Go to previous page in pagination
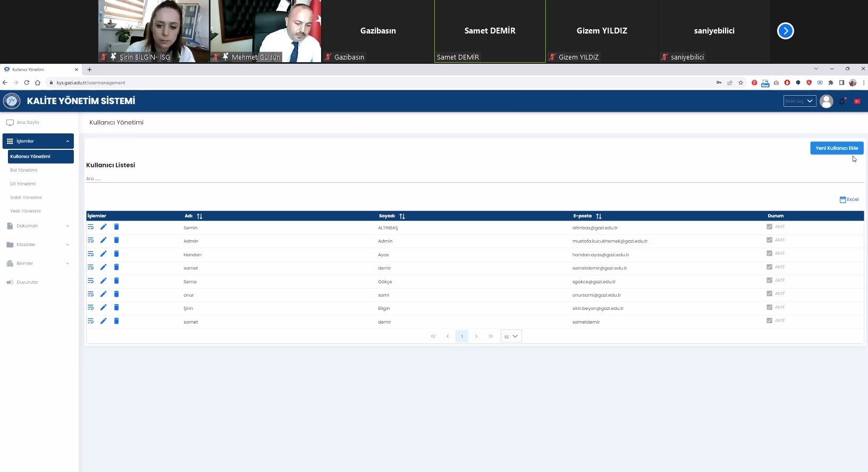 coord(448,336)
